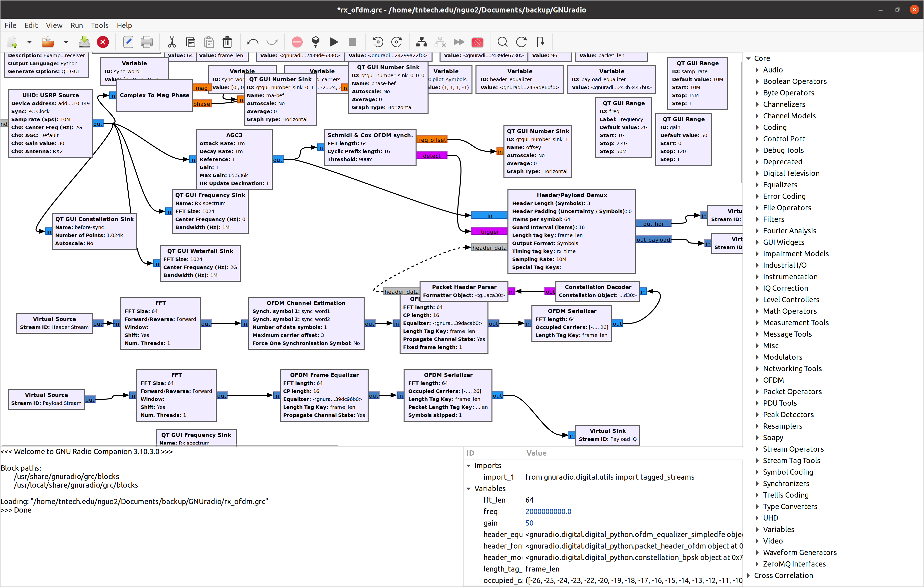This screenshot has width=924, height=587.
Task: Paste blocks from clipboard
Action: point(209,42)
